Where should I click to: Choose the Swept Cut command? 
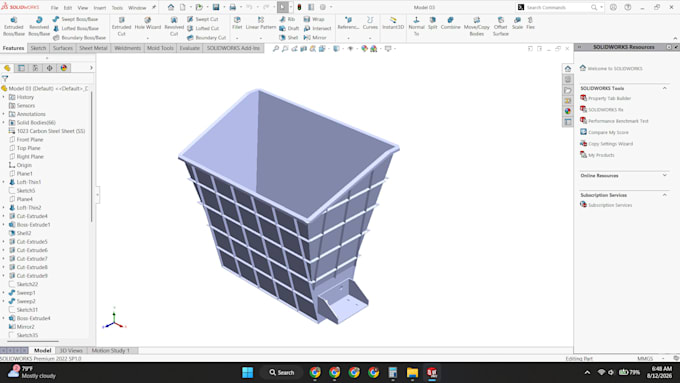coord(203,19)
